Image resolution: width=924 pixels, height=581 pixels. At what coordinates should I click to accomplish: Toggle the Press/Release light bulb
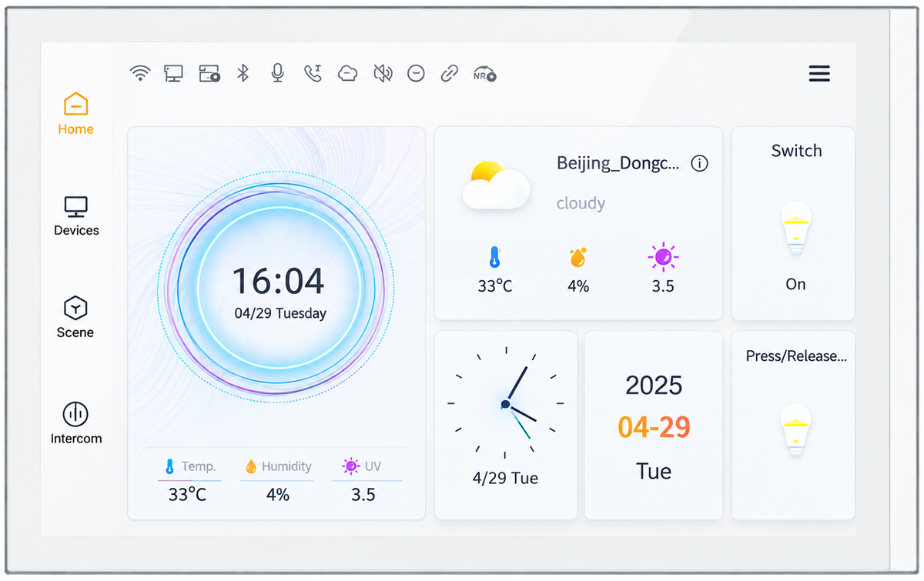pos(796,431)
